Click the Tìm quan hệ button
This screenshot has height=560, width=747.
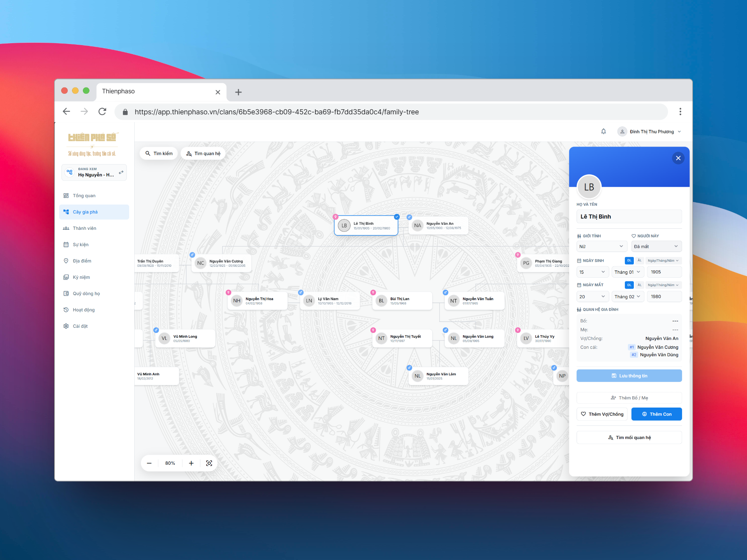click(203, 154)
